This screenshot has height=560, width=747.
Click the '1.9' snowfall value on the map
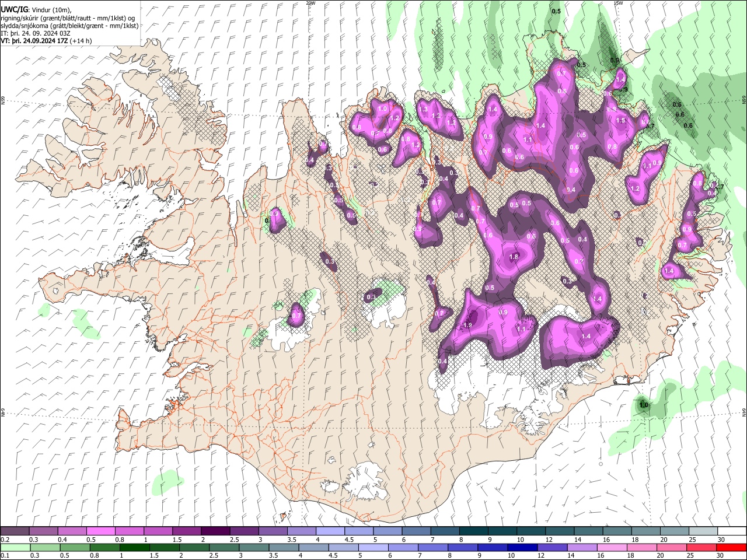pyautogui.click(x=467, y=325)
